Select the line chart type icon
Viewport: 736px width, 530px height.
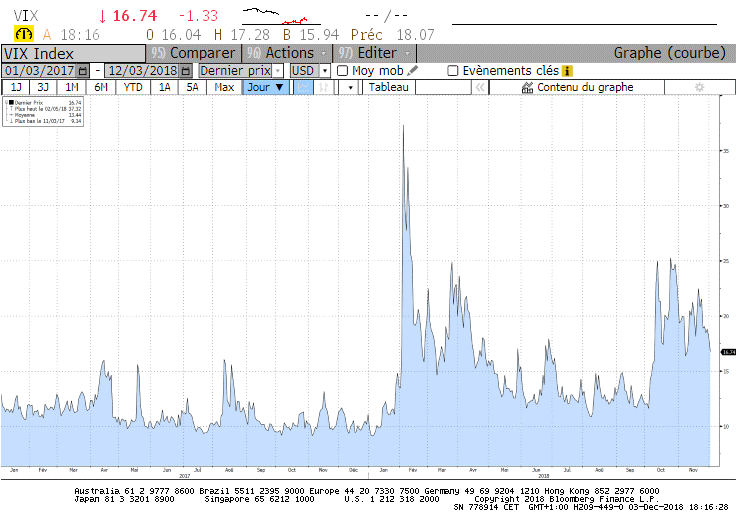coord(303,87)
